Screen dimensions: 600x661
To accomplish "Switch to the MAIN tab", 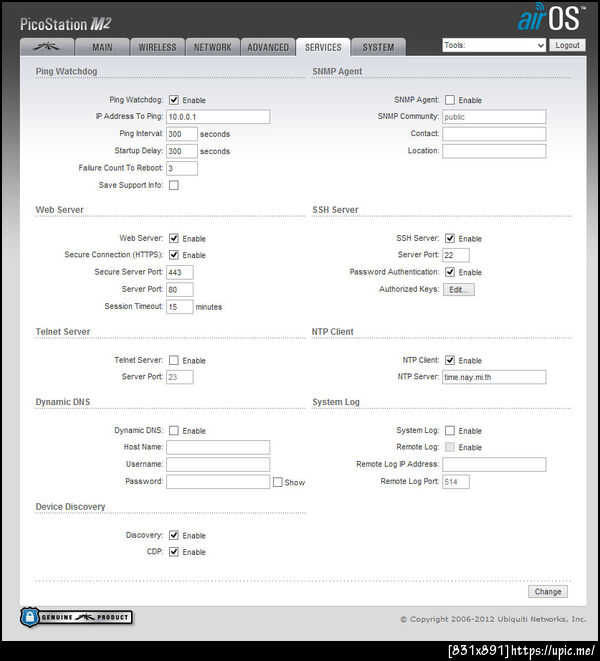I will coord(102,47).
